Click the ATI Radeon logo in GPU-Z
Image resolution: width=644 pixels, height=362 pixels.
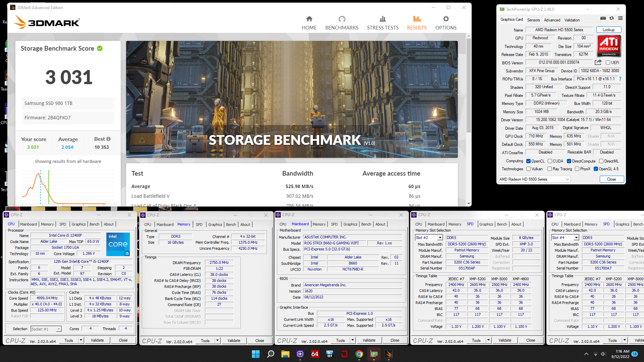point(609,46)
